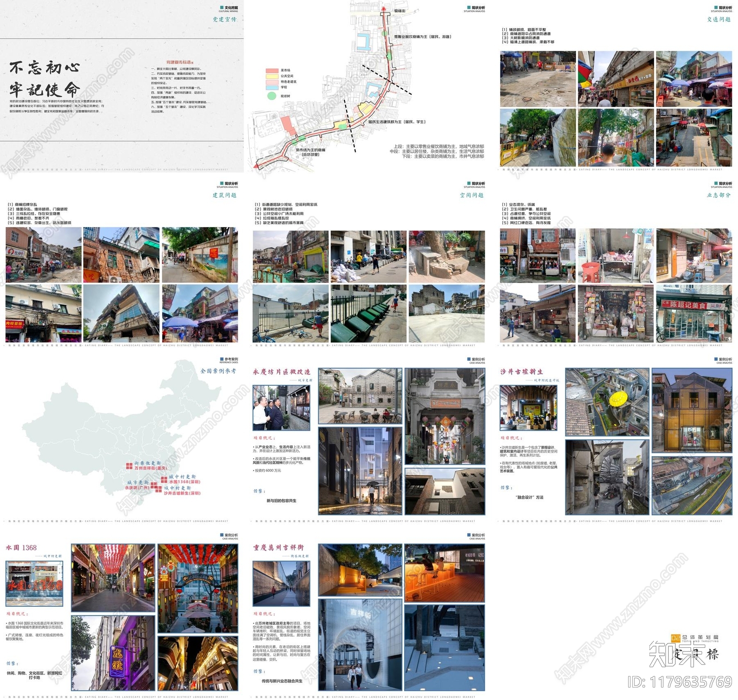Click the '传统与新兴业态融合共生' text
This screenshot has height=700, width=738.
(282, 681)
